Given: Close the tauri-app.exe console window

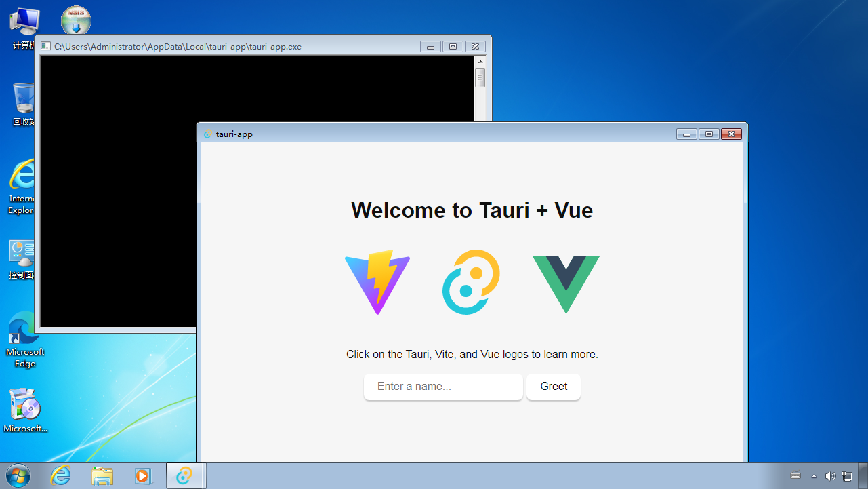Looking at the screenshot, I should coord(476,47).
